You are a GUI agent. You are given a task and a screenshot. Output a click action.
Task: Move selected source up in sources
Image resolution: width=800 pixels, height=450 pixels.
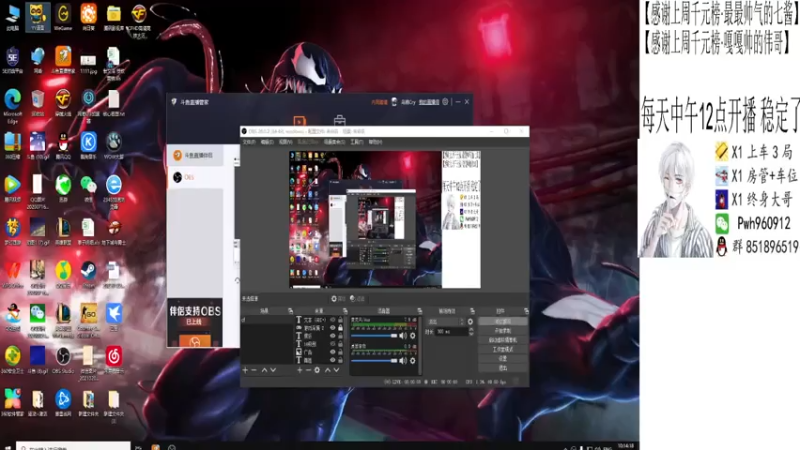[x=328, y=370]
